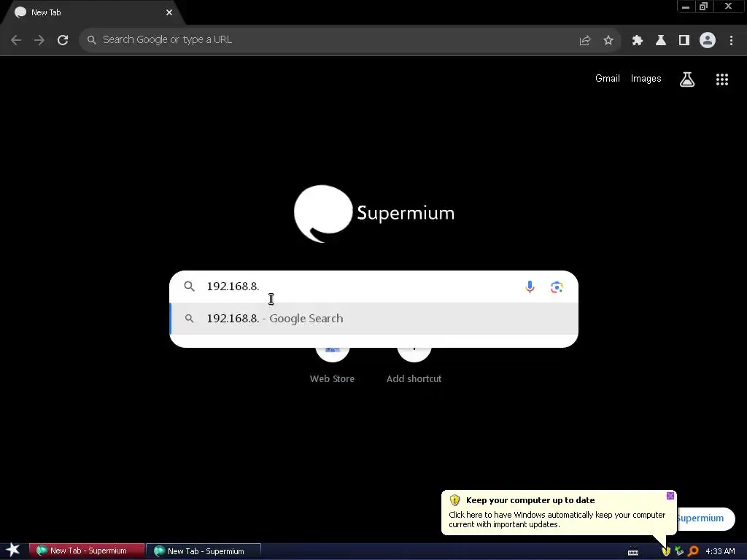Open Search Labs flask icon on page
This screenshot has height=560, width=747.
[687, 79]
